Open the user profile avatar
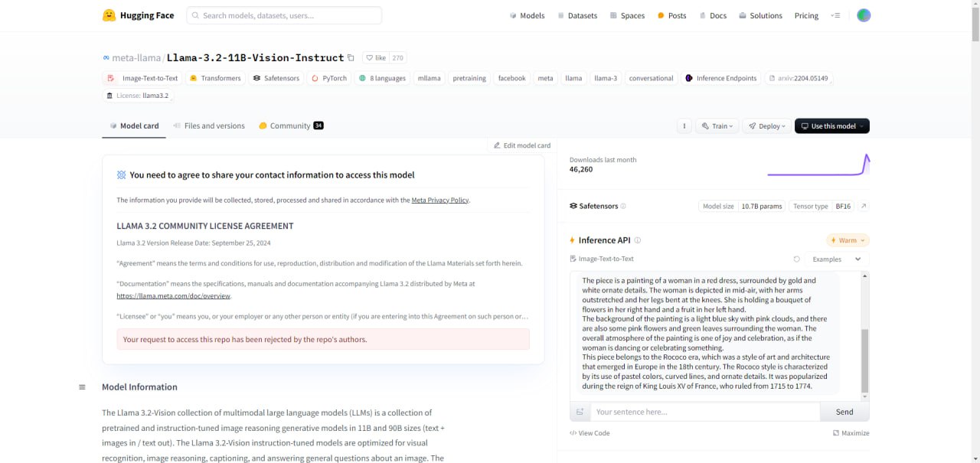Viewport: 980px width, 463px height. (864, 15)
